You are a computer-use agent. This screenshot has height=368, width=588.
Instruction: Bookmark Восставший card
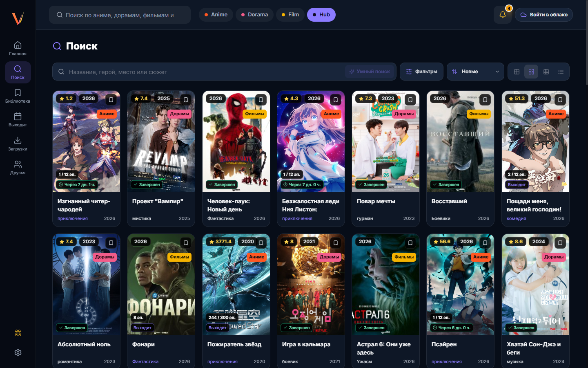coord(485,100)
